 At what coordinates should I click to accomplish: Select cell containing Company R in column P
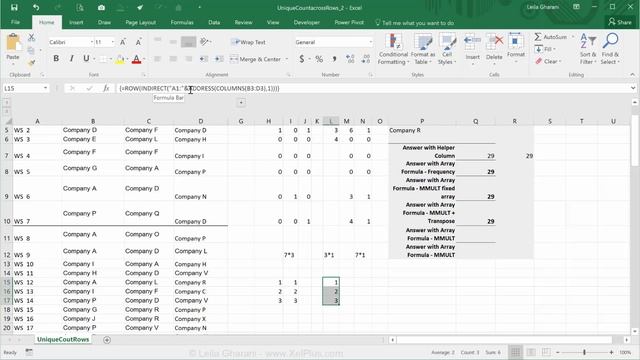[422, 130]
